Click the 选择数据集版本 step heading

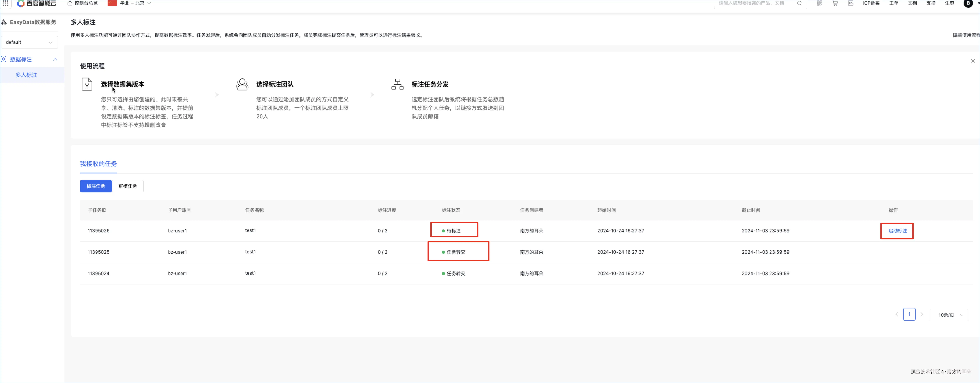click(x=122, y=84)
